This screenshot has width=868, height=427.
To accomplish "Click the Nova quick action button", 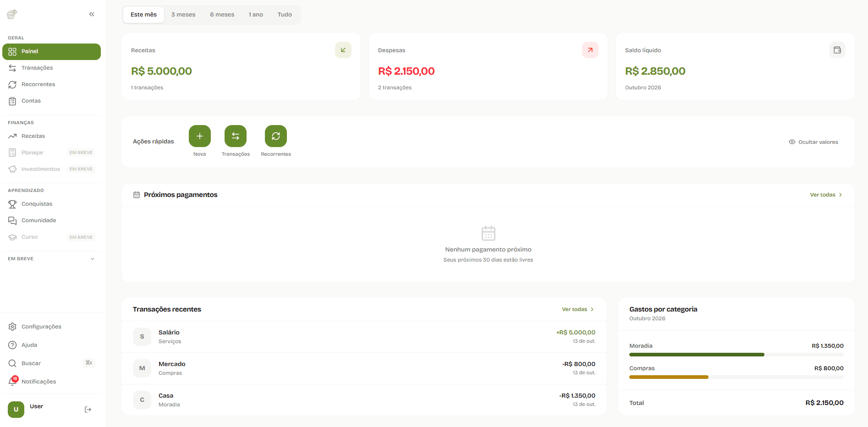I will click(200, 136).
